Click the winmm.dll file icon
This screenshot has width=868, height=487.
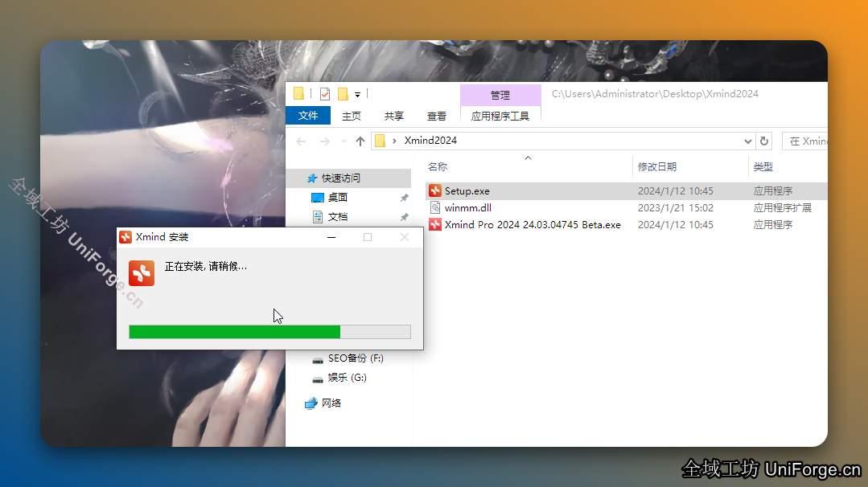point(435,208)
